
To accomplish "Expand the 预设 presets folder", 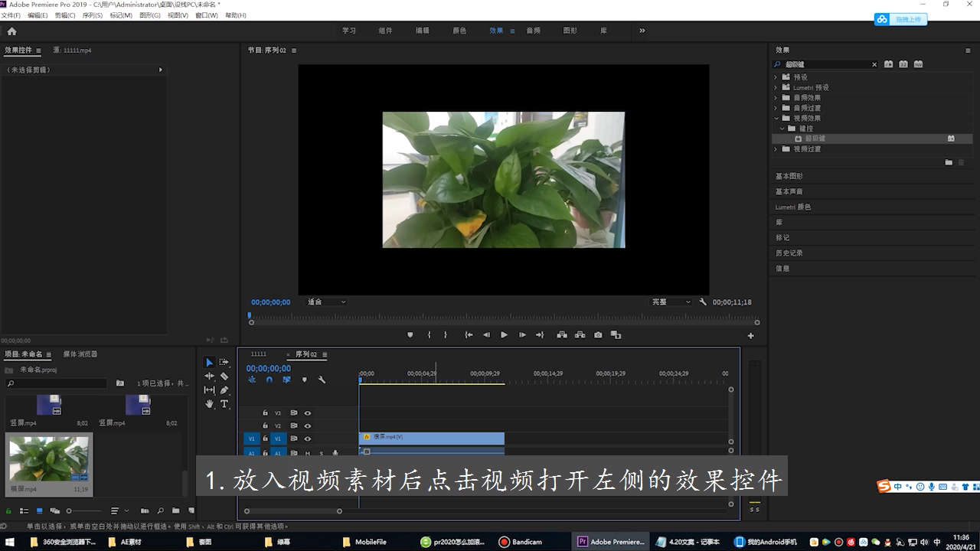I will point(776,77).
